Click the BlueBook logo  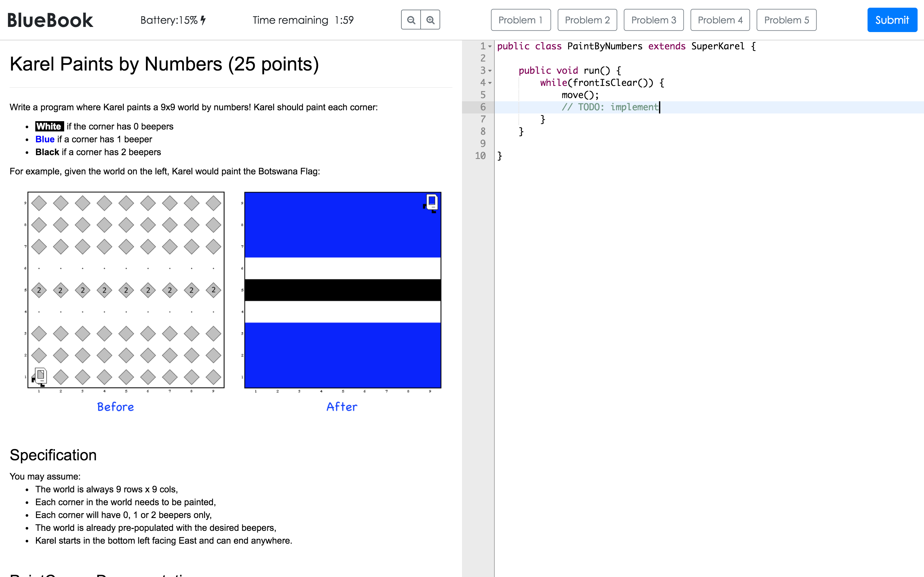(x=50, y=20)
